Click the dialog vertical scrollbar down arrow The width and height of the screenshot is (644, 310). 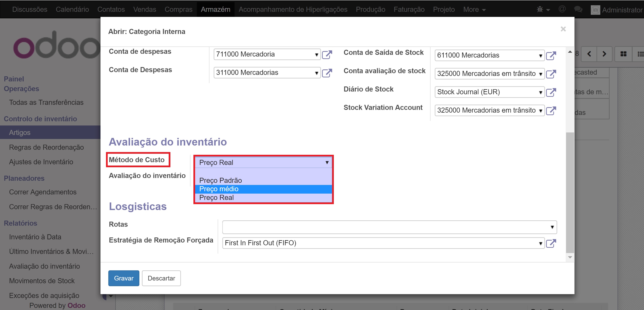tap(570, 257)
